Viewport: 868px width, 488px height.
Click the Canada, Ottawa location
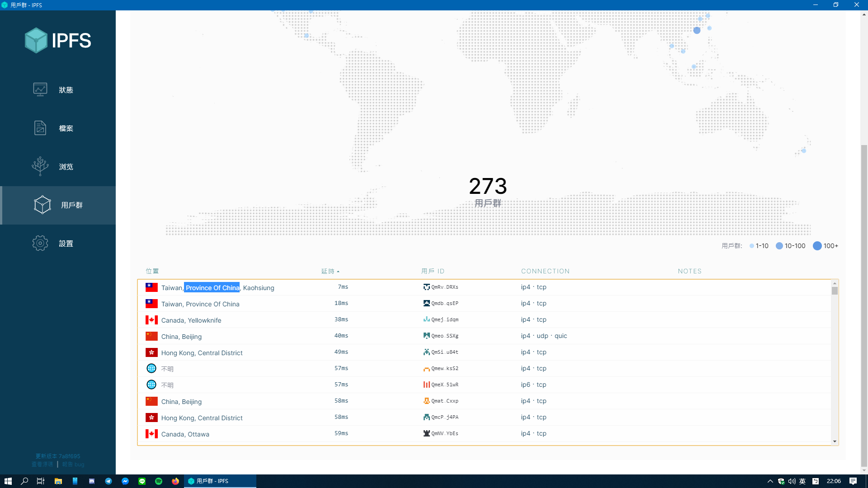pyautogui.click(x=185, y=434)
